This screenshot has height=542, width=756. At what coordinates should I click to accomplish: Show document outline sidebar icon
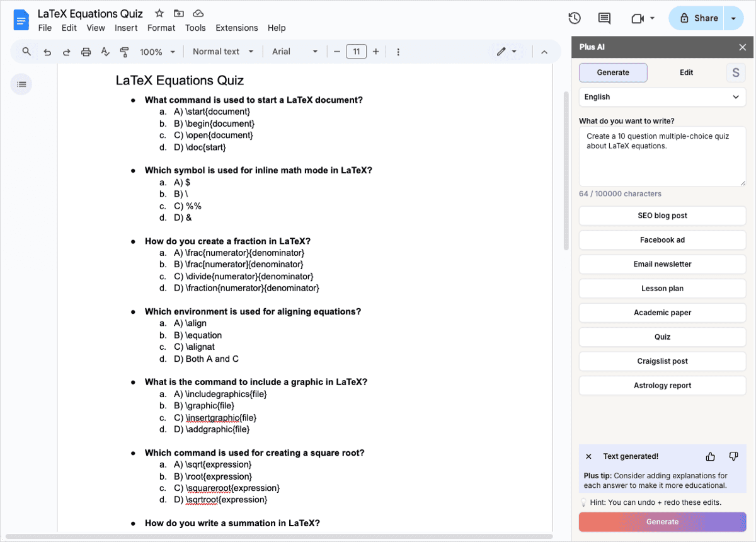pyautogui.click(x=21, y=84)
